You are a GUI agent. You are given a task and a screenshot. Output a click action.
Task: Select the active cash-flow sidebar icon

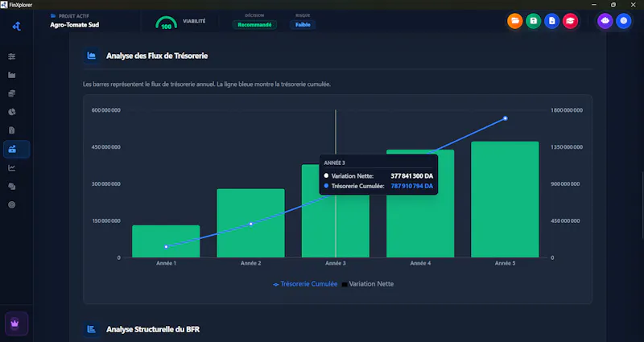(x=16, y=150)
